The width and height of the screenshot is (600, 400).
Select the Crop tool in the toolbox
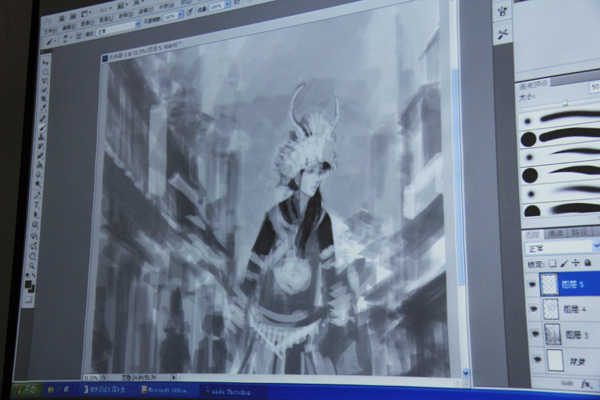(43, 98)
